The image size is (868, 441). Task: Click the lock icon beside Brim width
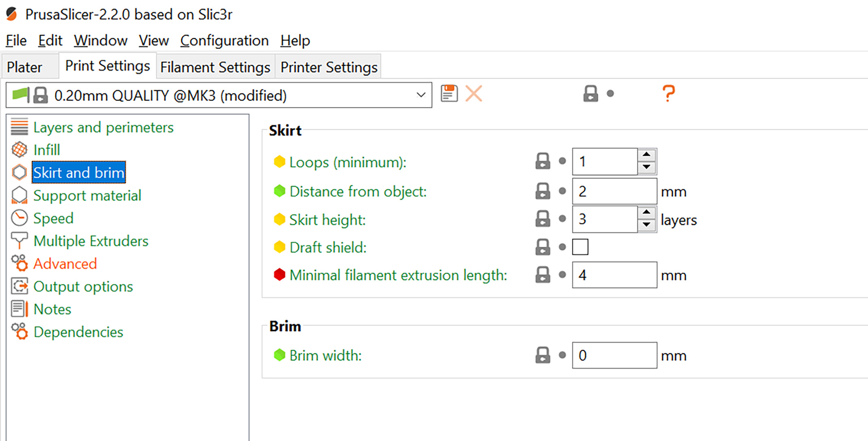tap(542, 355)
